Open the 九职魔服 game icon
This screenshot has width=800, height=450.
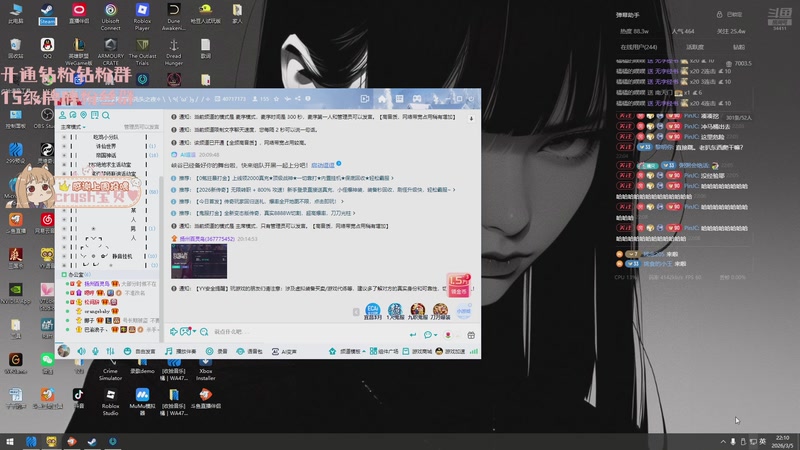418,311
